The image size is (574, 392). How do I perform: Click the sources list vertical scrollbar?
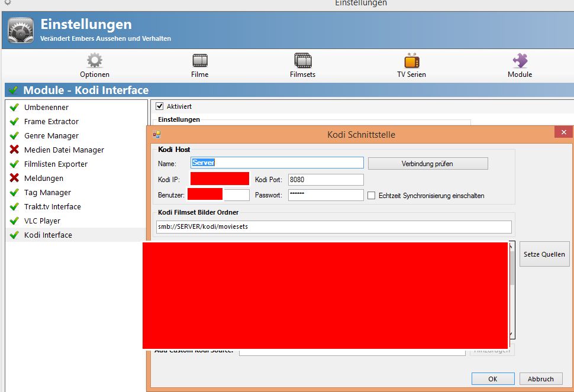pos(512,290)
